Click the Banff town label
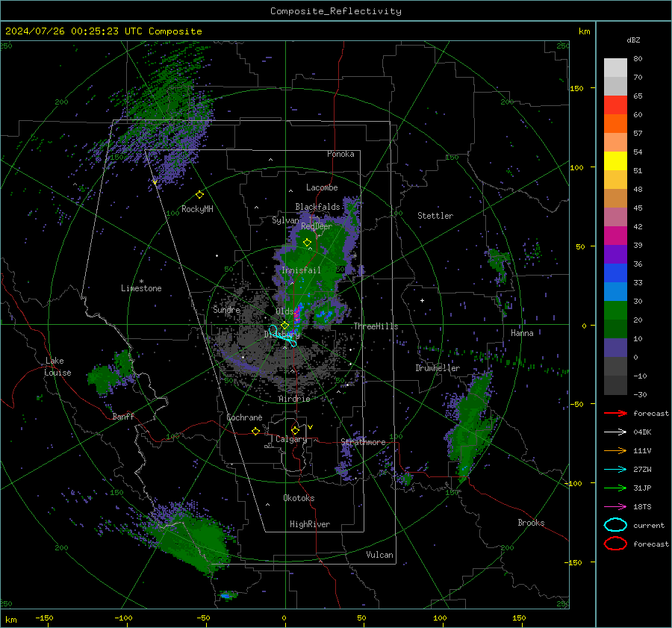The width and height of the screenshot is (672, 628). pyautogui.click(x=123, y=417)
